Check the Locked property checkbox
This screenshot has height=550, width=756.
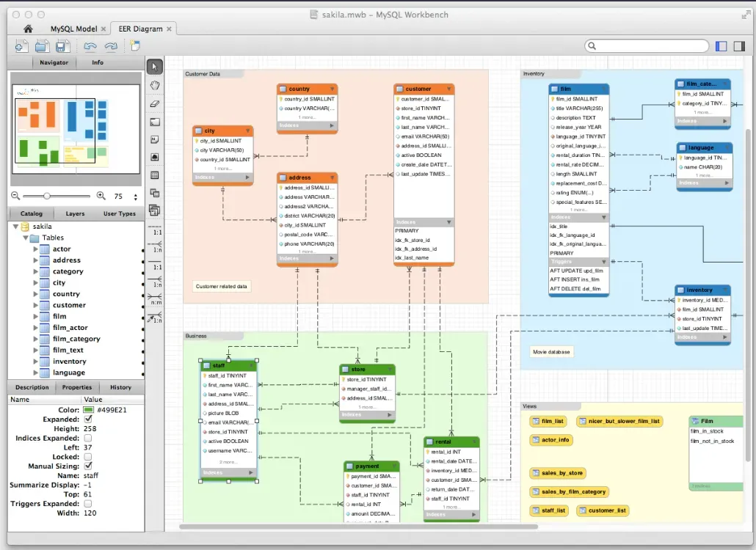[88, 457]
